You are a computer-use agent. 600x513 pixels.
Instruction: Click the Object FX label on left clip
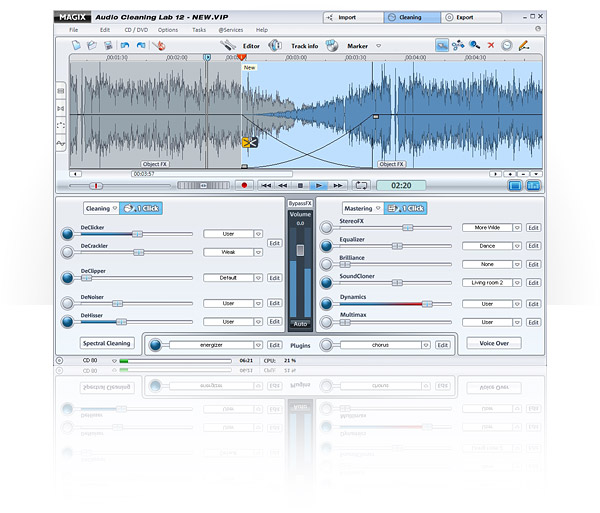[155, 164]
